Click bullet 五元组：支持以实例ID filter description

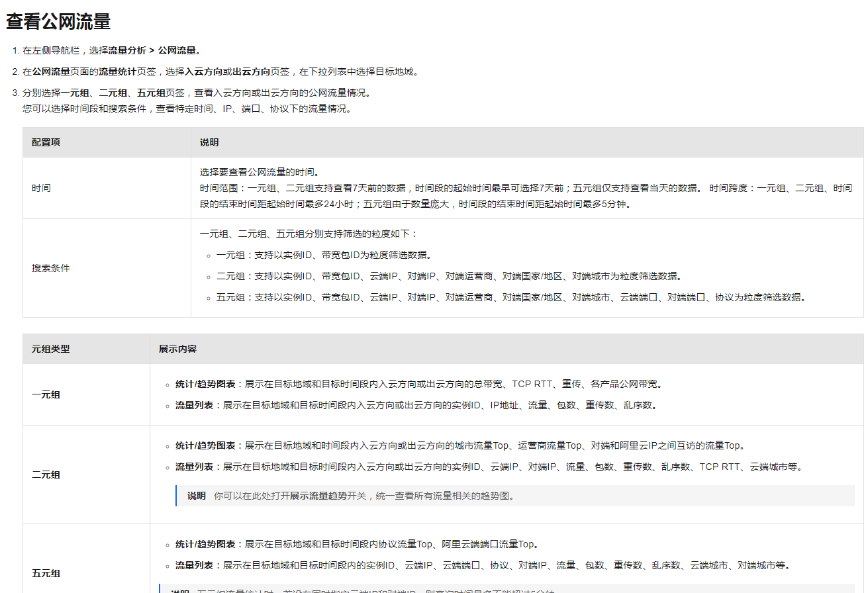(x=511, y=297)
